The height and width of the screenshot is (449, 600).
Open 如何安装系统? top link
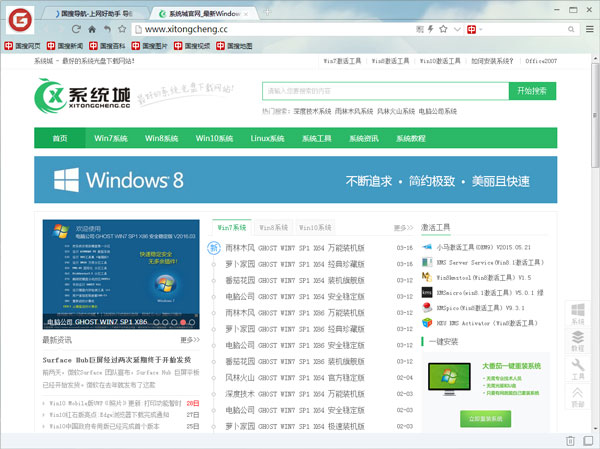pos(492,61)
